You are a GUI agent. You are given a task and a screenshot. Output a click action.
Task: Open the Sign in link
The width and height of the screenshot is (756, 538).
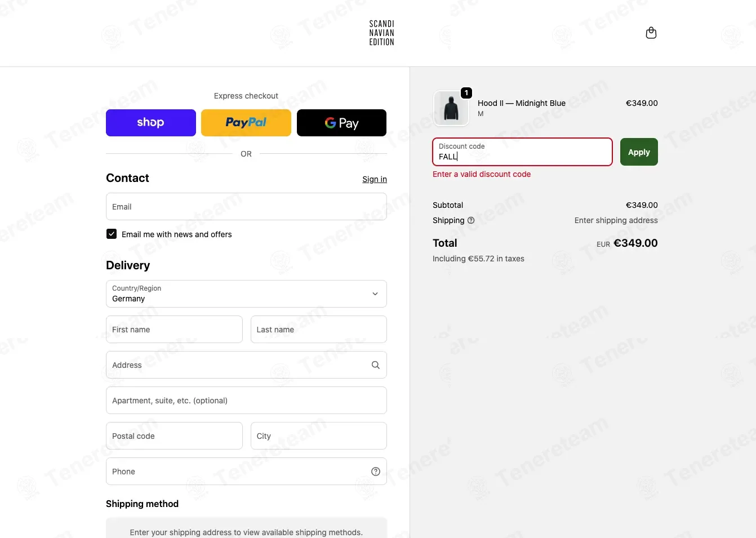(375, 179)
